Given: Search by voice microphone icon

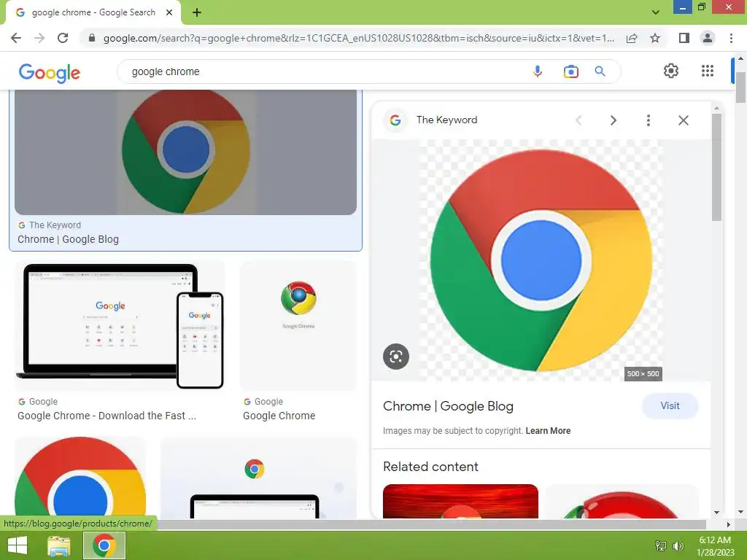Looking at the screenshot, I should coord(538,71).
